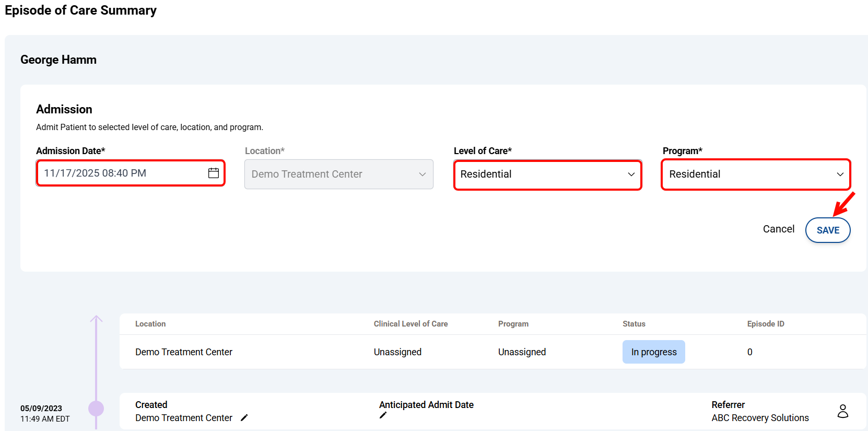Select the Demo Treatment Center episode row

(x=184, y=352)
